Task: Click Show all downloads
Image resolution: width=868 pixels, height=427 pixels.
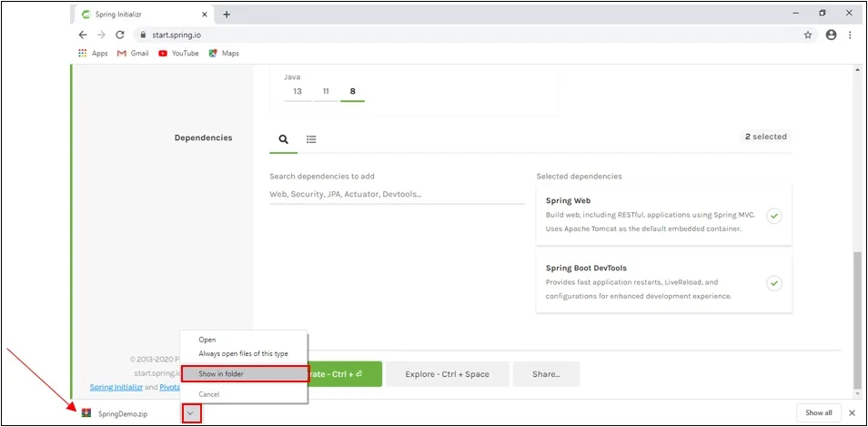Action: (x=818, y=412)
